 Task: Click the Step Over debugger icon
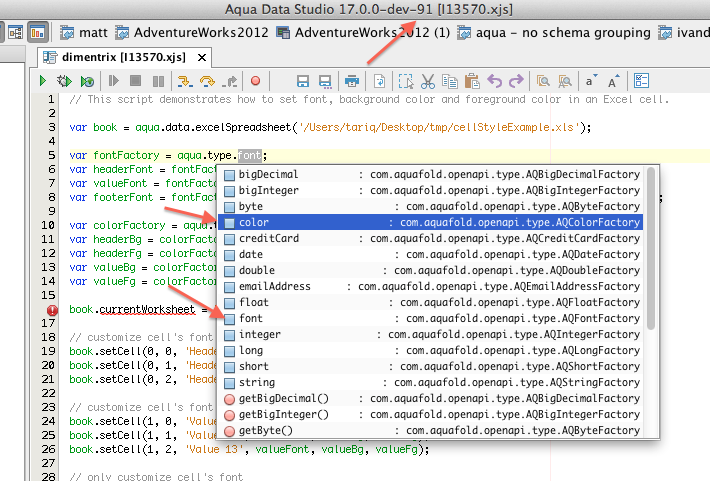(207, 81)
